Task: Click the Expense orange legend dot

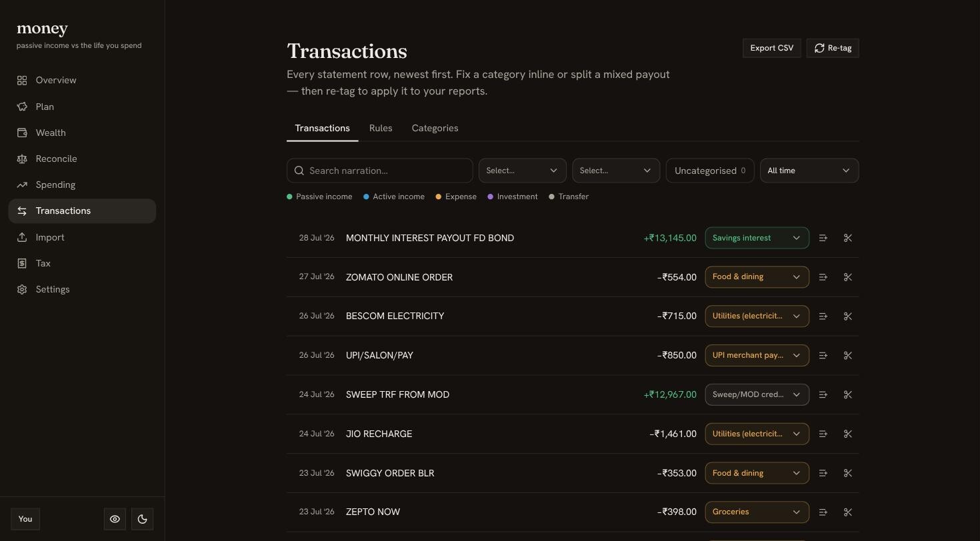Action: point(439,197)
